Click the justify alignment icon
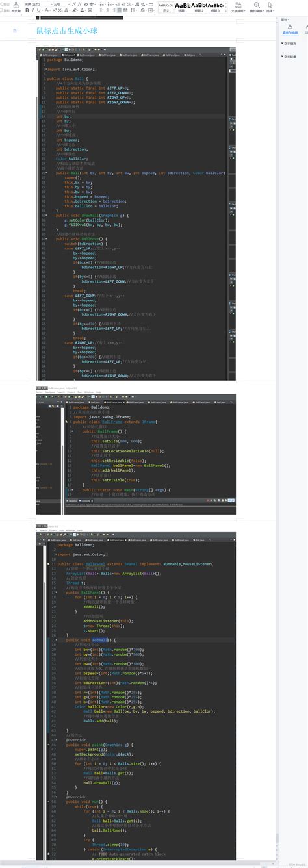 point(118,10)
